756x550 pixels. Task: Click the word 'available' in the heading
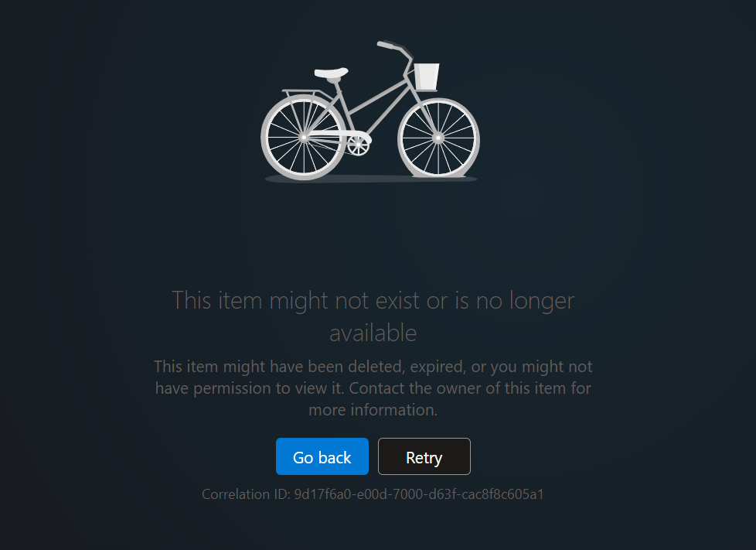(x=373, y=333)
